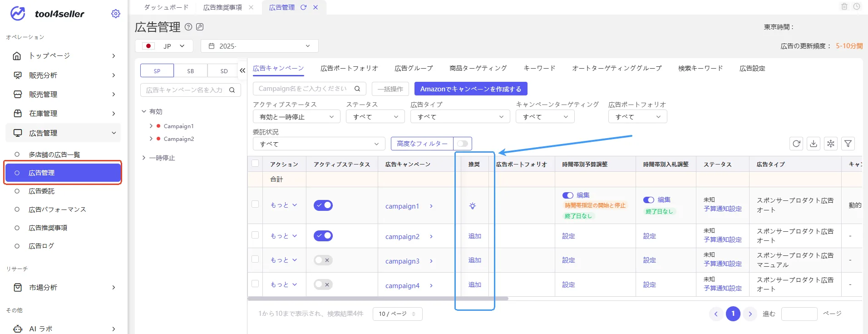The height and width of the screenshot is (334, 868).
Task: Open the 広告ポートフォリオ filter dropdown
Action: pos(638,117)
